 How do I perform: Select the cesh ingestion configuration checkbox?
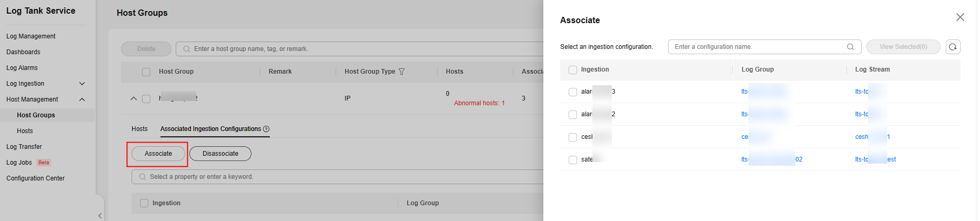click(573, 137)
